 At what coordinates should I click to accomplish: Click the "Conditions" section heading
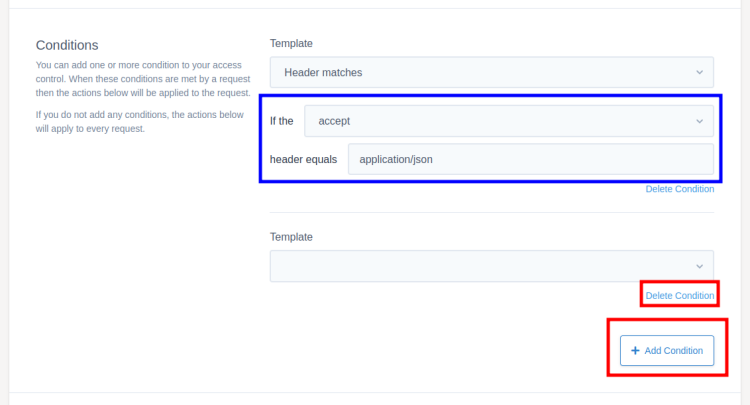coord(67,45)
